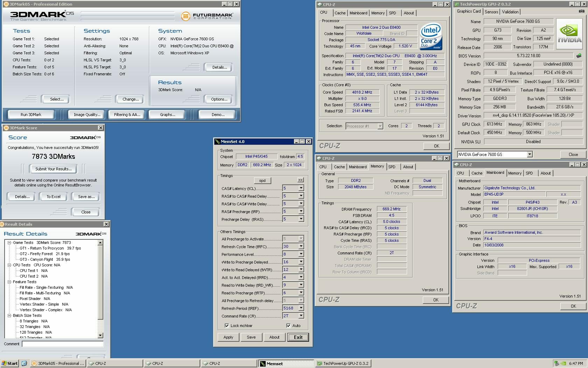Click the NVIDIA tray icon
Screen dimensions: 588x368
563,363
